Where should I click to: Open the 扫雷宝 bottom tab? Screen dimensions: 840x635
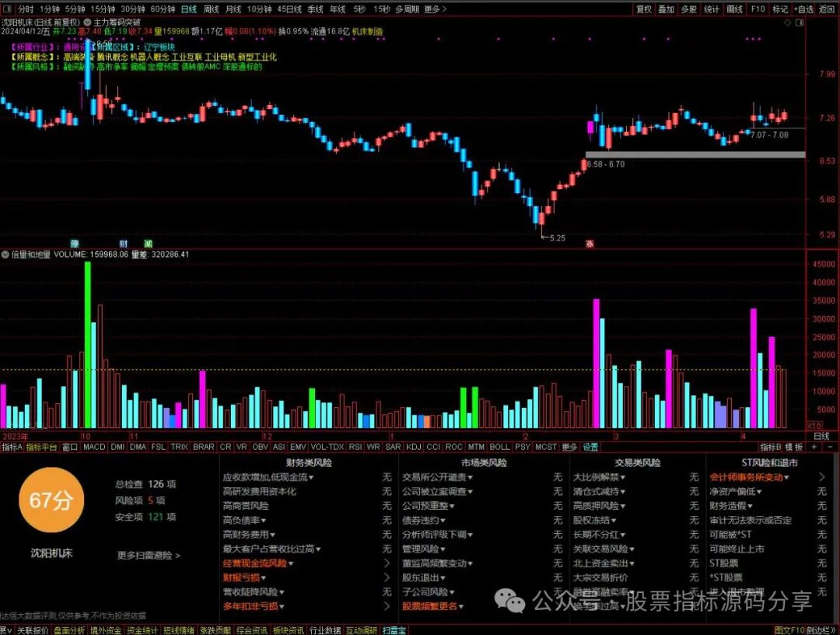click(394, 630)
